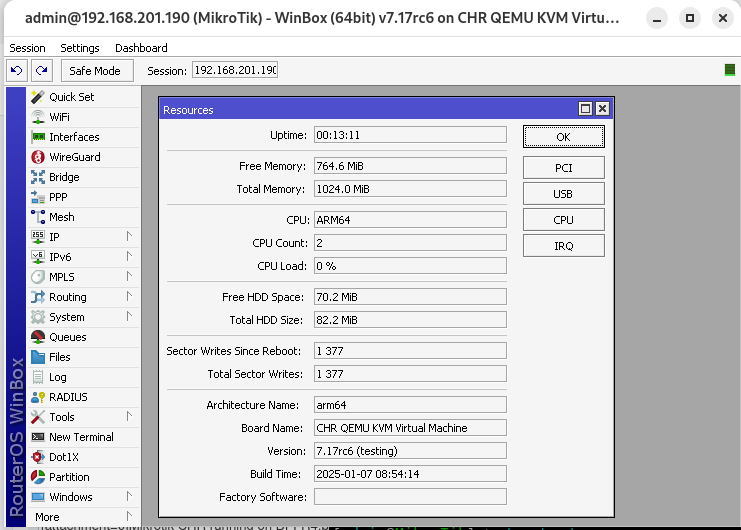Select the Total HDD Size field
Viewport: 741px width, 530px height.
click(410, 320)
